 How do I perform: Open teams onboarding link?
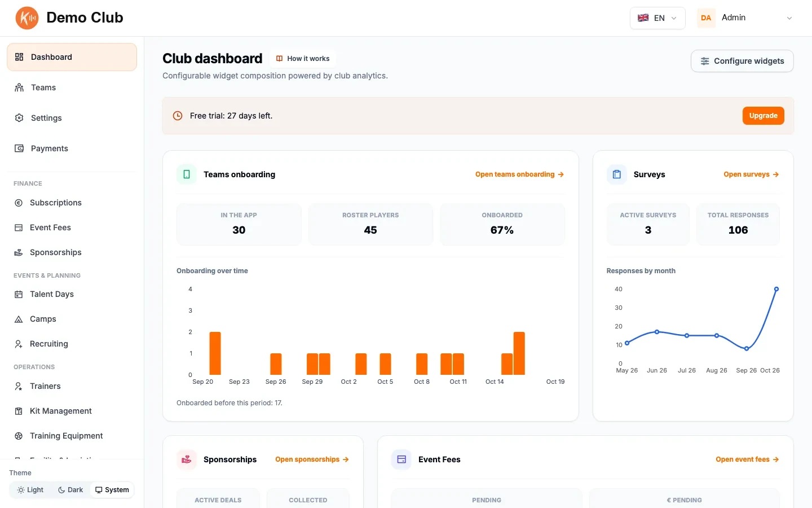click(519, 174)
